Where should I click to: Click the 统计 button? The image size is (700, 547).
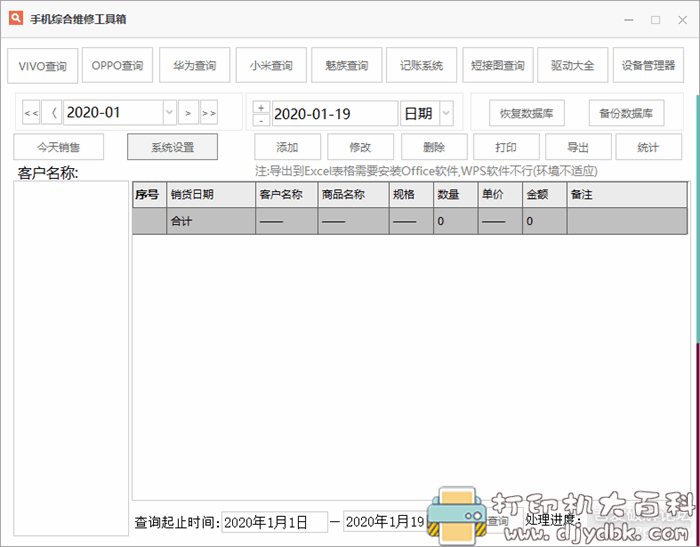[x=649, y=147]
